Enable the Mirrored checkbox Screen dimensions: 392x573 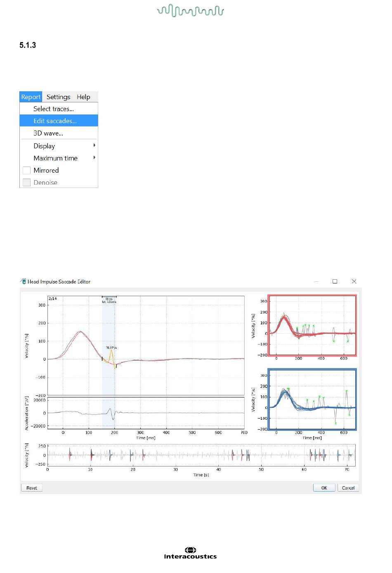(27, 171)
